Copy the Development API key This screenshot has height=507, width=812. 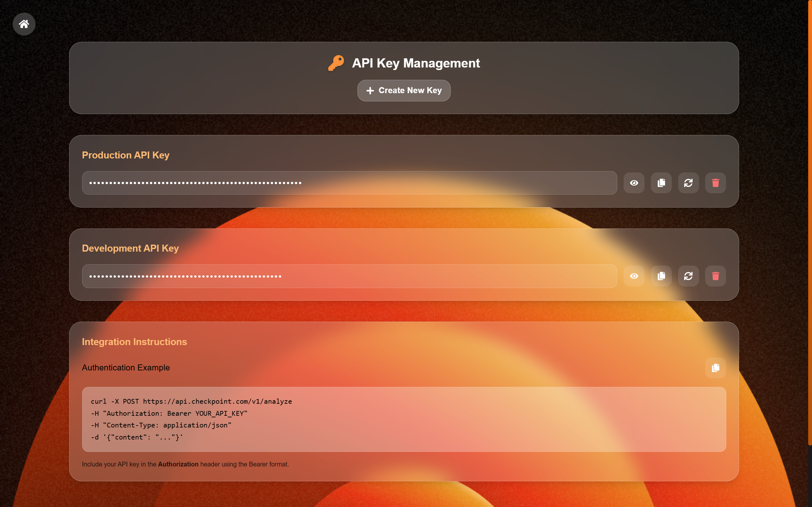pyautogui.click(x=661, y=276)
